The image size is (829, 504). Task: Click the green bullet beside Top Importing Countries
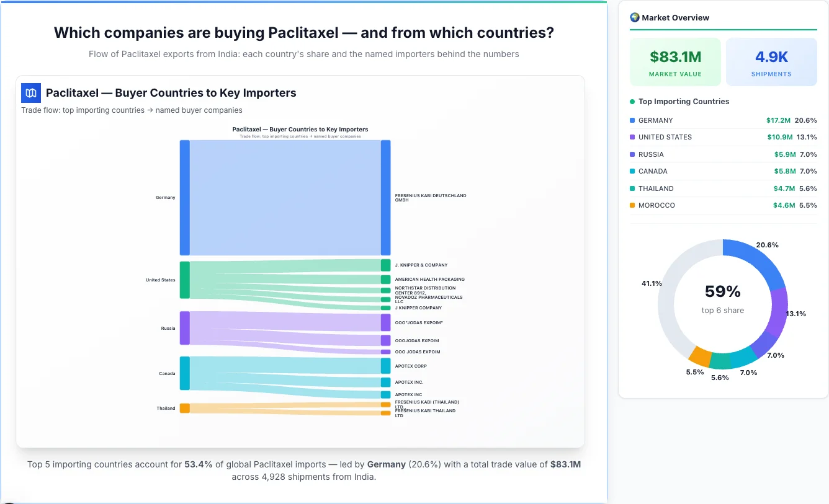631,102
